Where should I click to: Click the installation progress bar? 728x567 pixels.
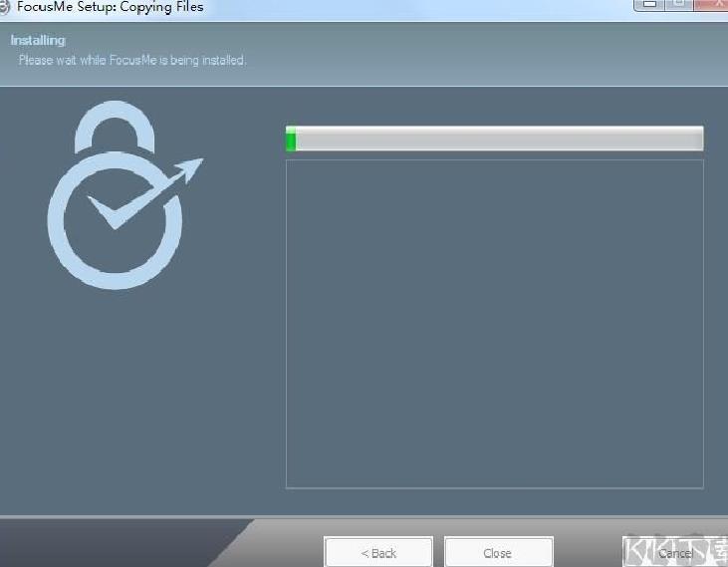click(495, 139)
